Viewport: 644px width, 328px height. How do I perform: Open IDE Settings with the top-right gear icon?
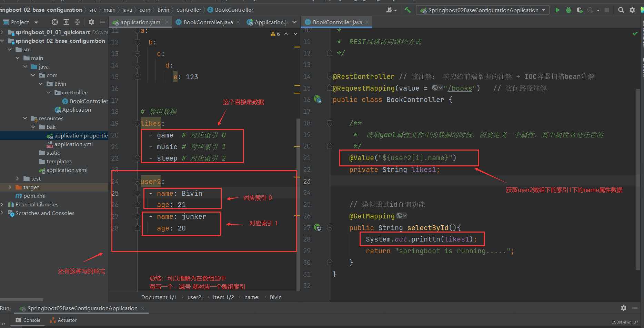632,10
